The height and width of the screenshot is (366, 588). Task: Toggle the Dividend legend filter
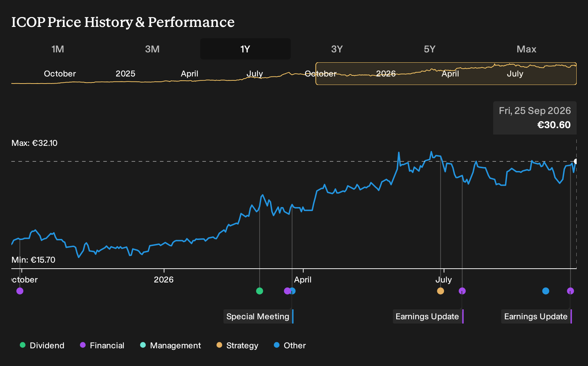(42, 345)
